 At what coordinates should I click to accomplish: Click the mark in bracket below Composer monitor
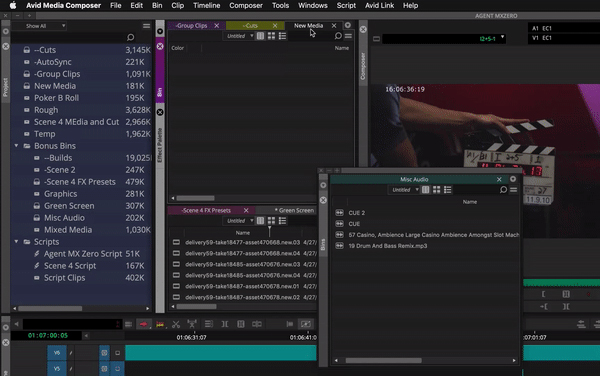coord(543,294)
